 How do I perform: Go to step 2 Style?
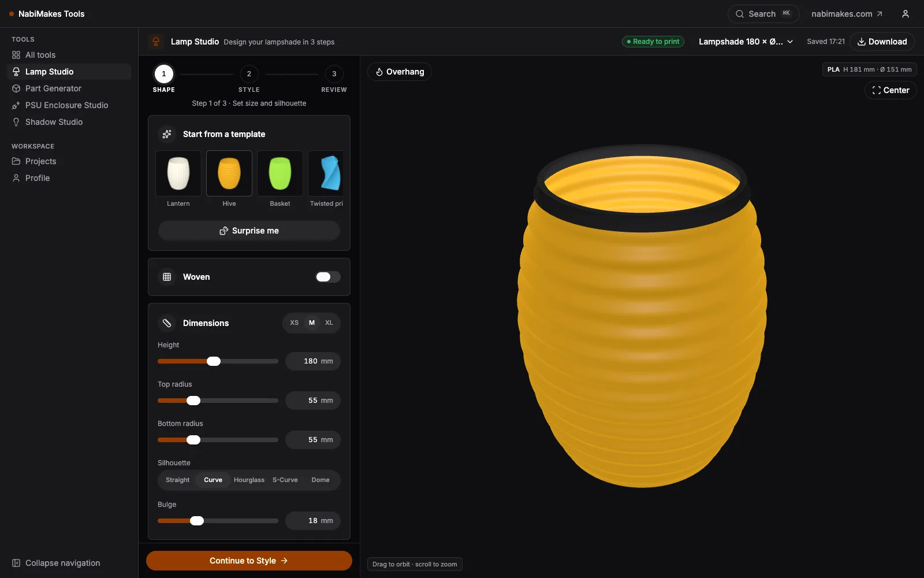coord(249,74)
